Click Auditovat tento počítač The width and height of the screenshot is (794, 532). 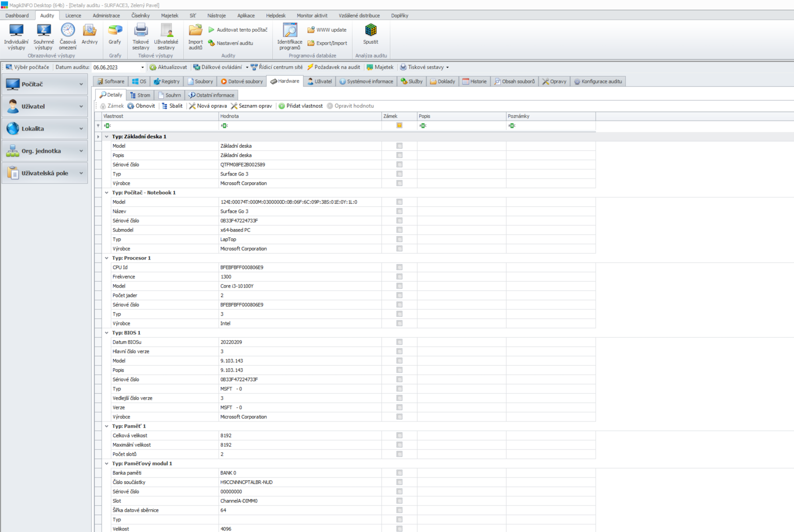coord(238,30)
